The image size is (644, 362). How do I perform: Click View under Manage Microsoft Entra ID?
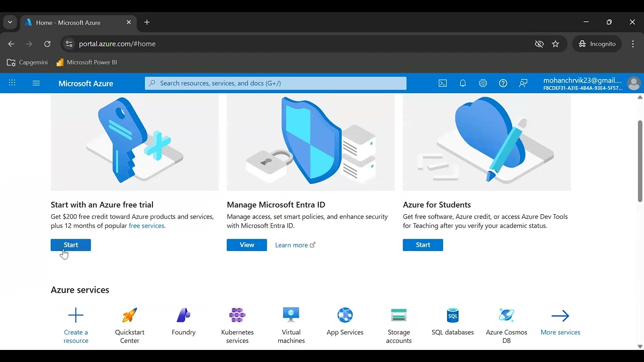247,245
